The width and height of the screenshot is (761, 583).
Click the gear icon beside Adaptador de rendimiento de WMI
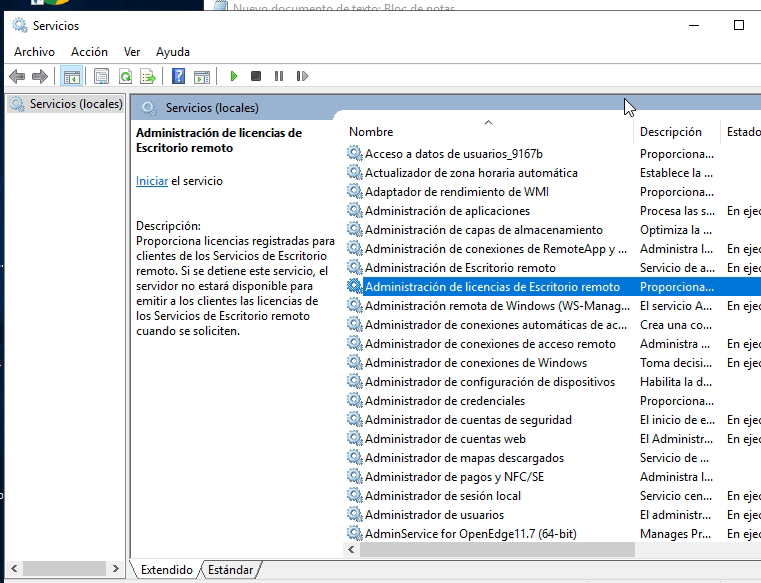[x=355, y=191]
